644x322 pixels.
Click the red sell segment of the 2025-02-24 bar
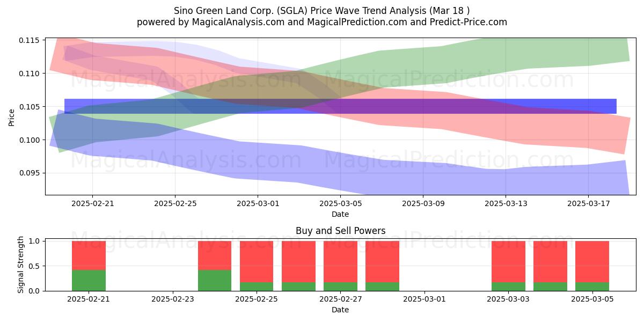[215, 255]
